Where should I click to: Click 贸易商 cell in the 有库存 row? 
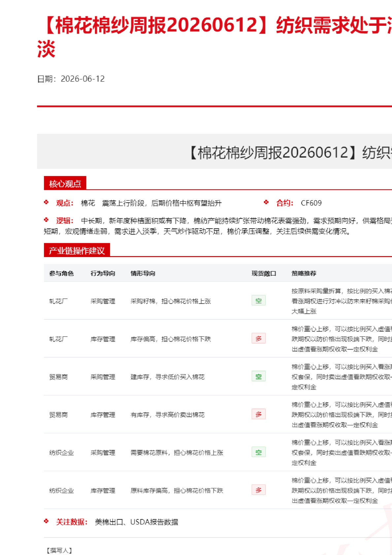pyautogui.click(x=58, y=415)
